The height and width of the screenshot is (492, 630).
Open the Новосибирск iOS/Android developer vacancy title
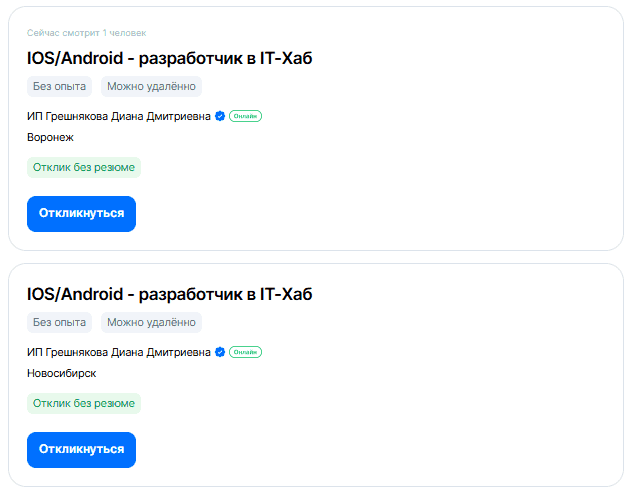coord(169,294)
